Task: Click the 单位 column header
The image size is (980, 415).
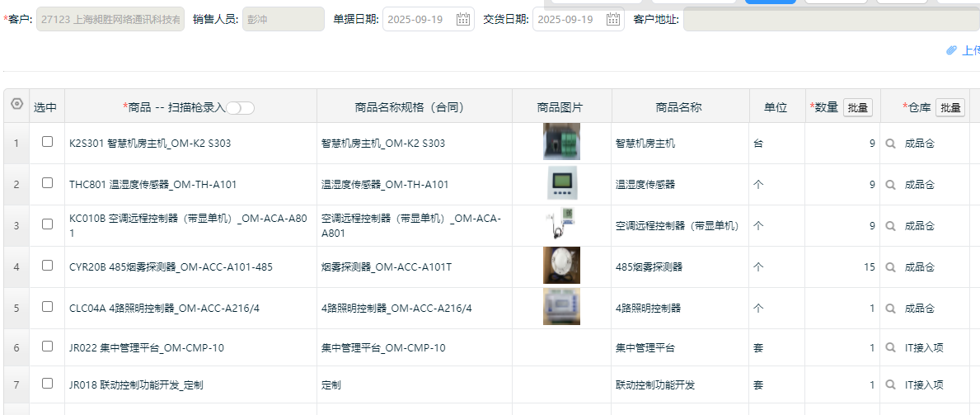Action: pyautogui.click(x=776, y=107)
